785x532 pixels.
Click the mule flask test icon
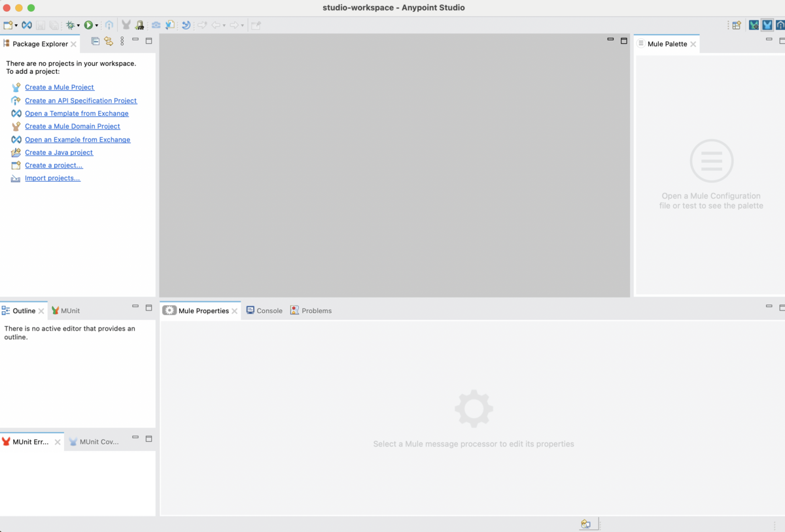coord(139,25)
